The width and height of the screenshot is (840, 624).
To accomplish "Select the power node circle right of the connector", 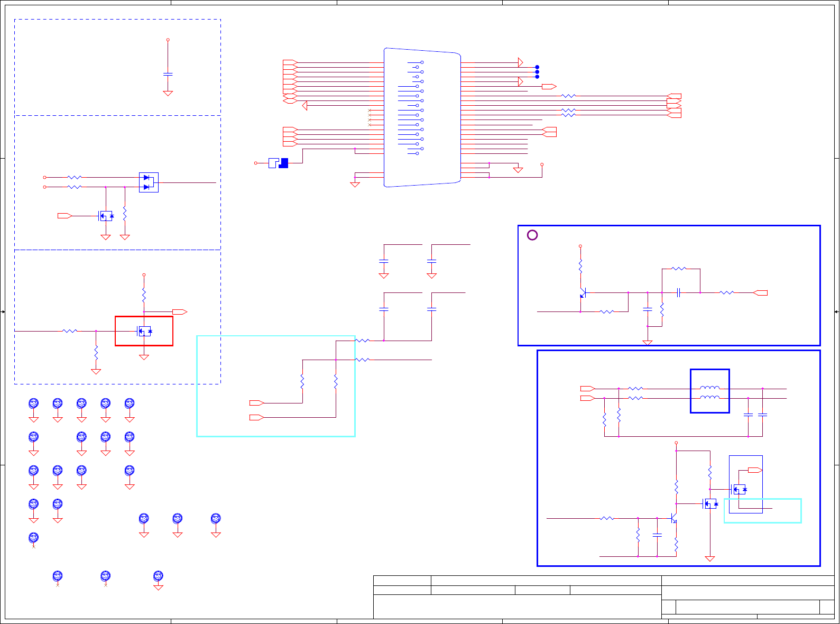I will tap(542, 164).
